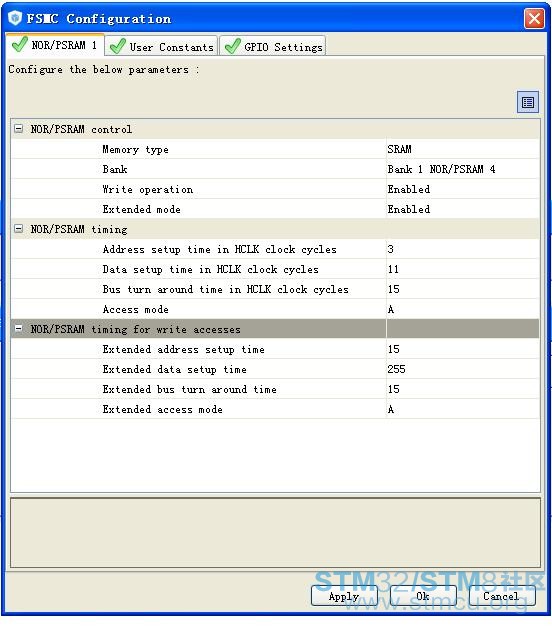Select the 'Access mode' parameter label
The width and height of the screenshot is (552, 627).
click(135, 309)
